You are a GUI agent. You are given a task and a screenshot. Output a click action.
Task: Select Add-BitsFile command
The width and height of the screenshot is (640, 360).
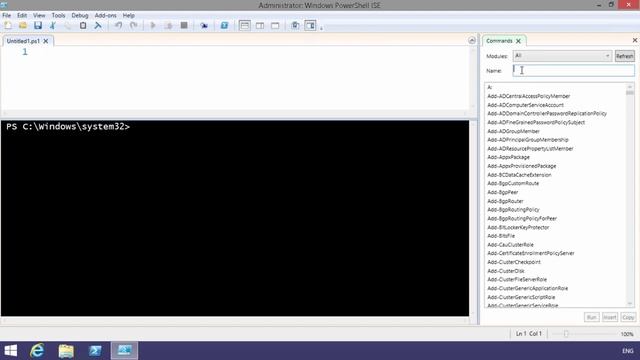tap(501, 236)
